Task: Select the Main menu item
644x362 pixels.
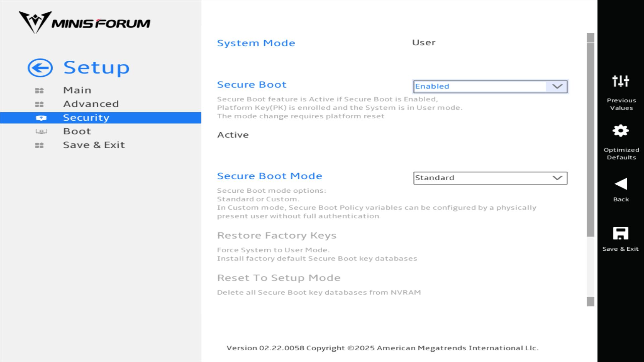Action: [x=77, y=90]
